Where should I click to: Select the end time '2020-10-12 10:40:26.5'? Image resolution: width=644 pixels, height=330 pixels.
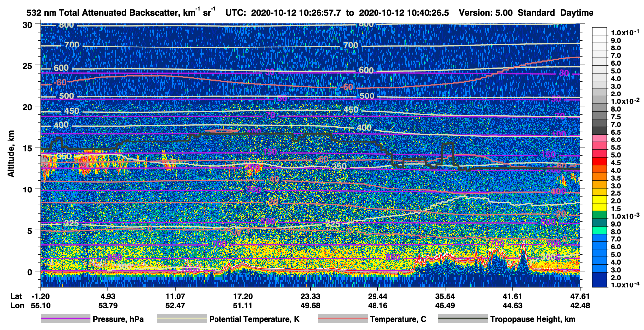point(405,12)
